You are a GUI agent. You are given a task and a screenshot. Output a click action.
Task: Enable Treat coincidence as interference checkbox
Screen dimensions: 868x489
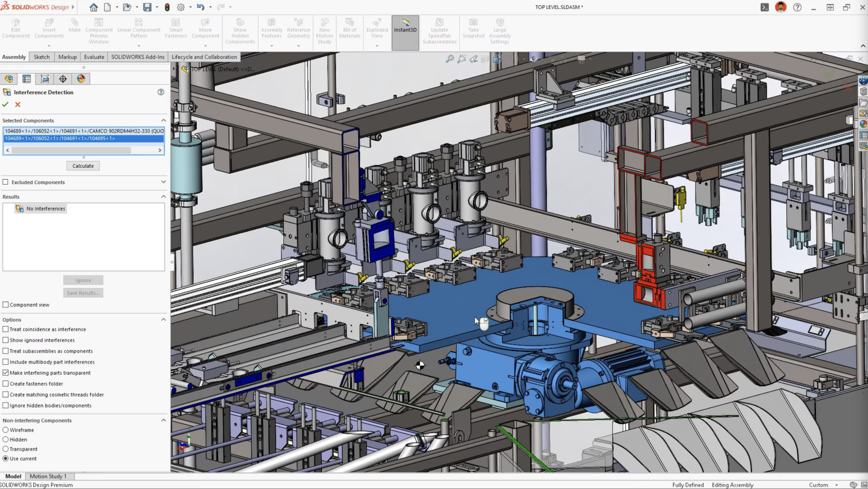click(6, 329)
